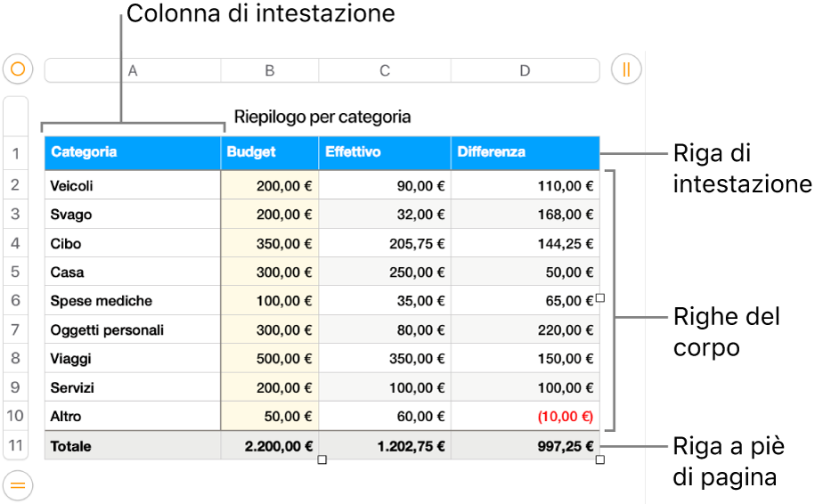Click the red (10,00 €) differenza cell
823x504 pixels.
pos(525,416)
